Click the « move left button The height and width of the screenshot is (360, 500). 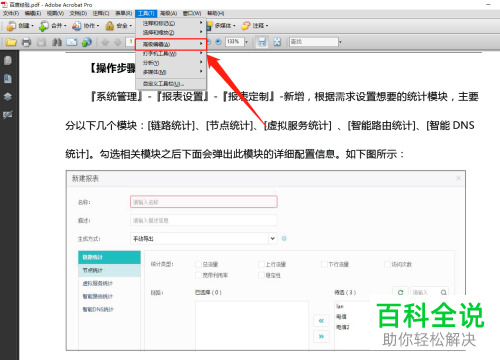click(x=321, y=321)
